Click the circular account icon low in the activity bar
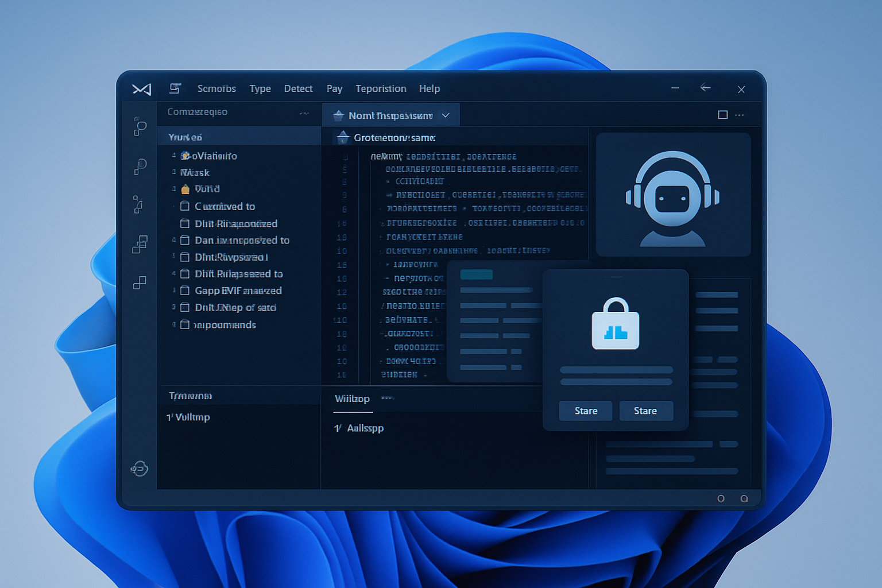 click(140, 469)
